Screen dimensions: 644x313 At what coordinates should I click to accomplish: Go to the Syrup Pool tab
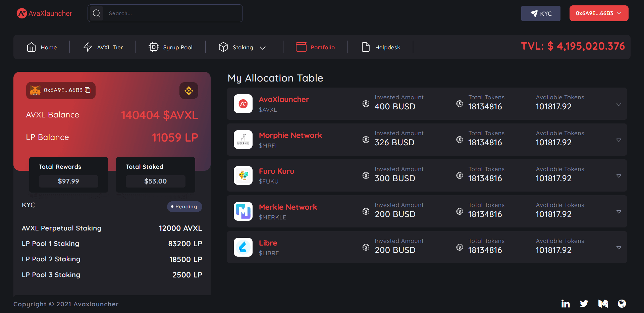(x=171, y=47)
